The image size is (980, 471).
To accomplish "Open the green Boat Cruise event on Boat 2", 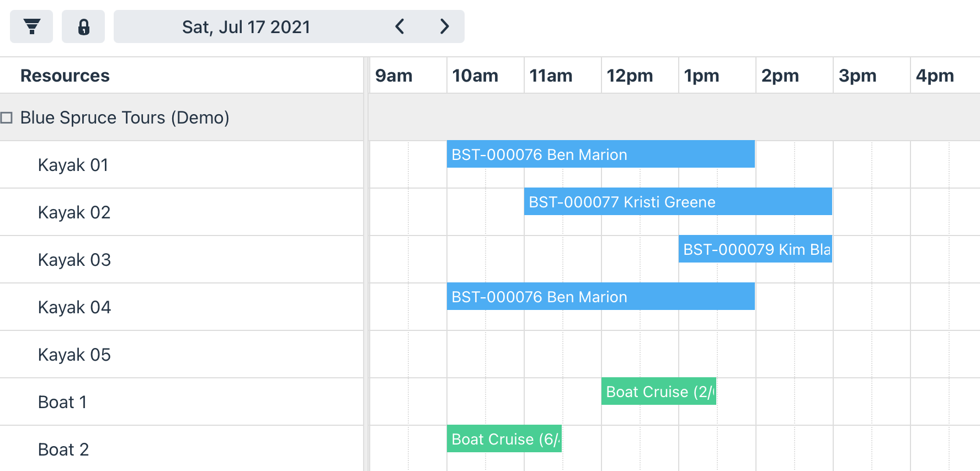I will 504,438.
